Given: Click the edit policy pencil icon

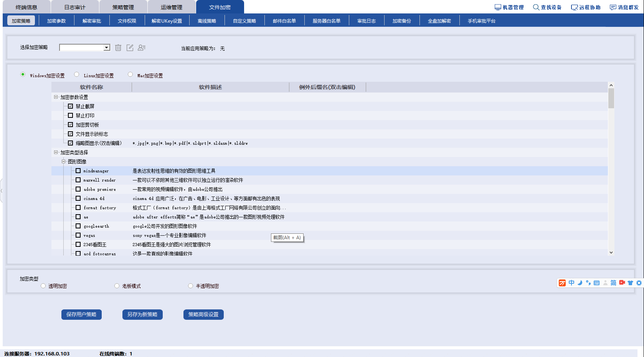Looking at the screenshot, I should point(130,48).
